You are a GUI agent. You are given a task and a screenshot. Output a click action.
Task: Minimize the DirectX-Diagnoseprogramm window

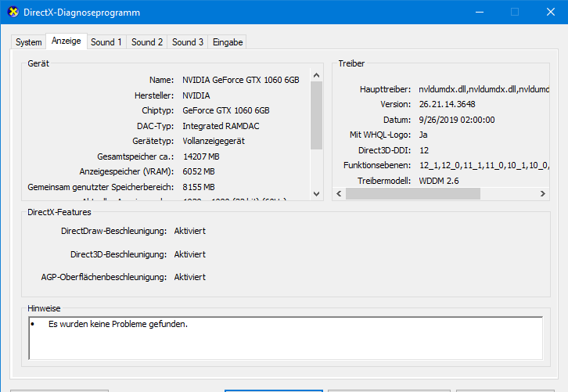[x=480, y=12]
